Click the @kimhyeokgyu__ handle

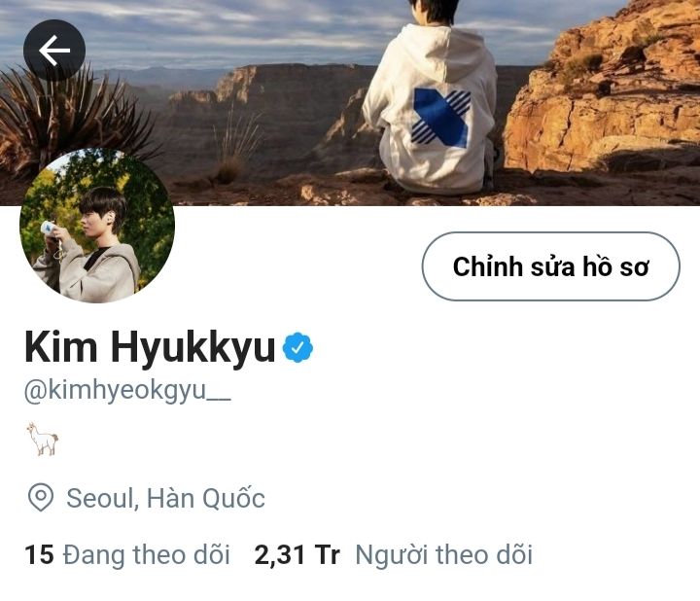pyautogui.click(x=127, y=391)
